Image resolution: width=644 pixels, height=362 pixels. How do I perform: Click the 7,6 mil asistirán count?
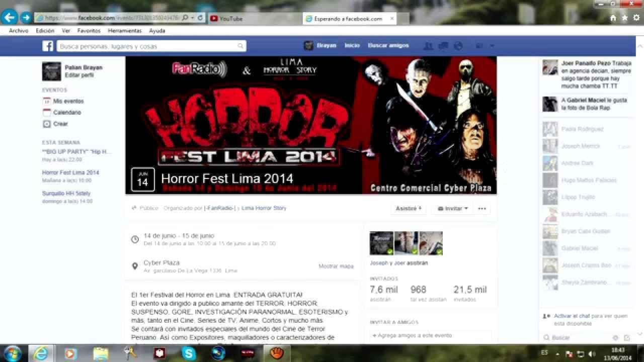click(384, 293)
